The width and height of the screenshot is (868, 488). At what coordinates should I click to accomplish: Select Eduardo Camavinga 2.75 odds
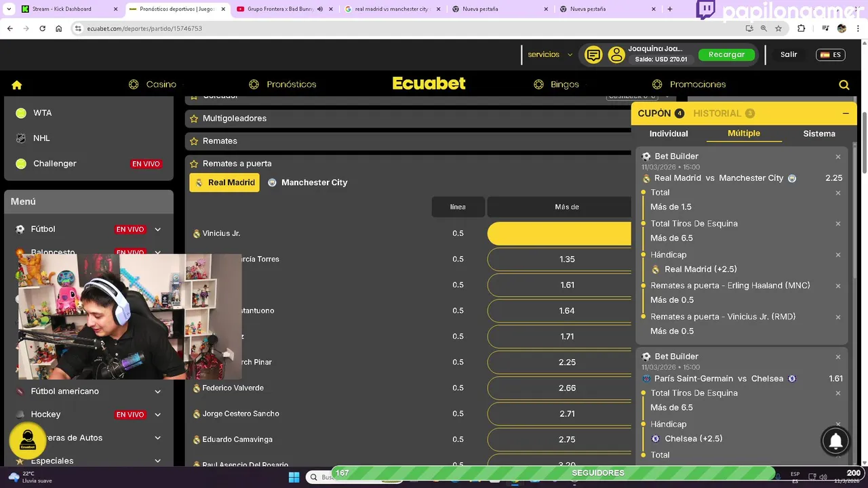pyautogui.click(x=559, y=440)
